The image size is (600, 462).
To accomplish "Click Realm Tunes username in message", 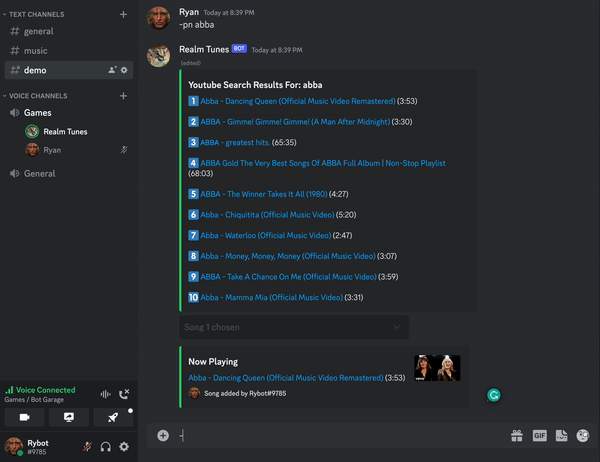I will coord(204,49).
